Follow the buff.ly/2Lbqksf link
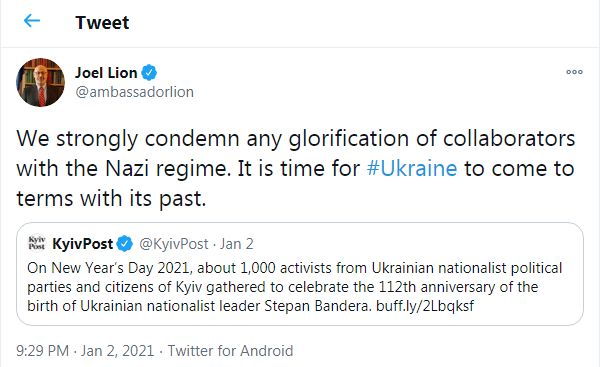The width and height of the screenshot is (600, 367). (425, 306)
